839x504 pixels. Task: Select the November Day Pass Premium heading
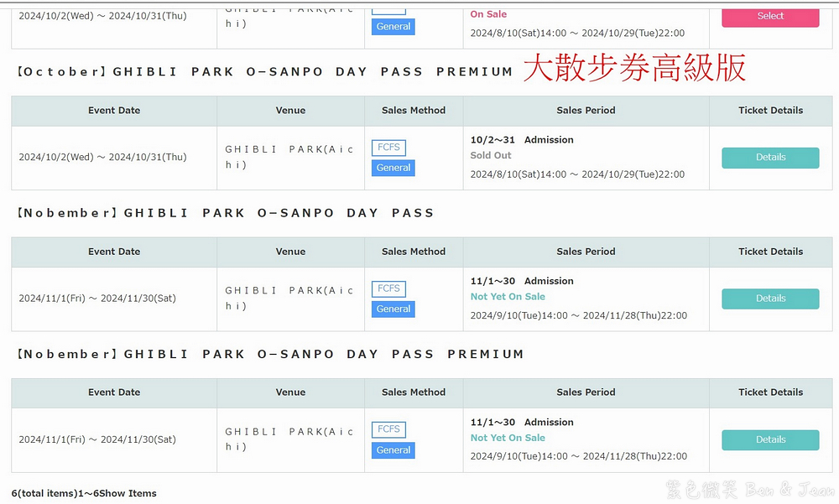pos(270,355)
